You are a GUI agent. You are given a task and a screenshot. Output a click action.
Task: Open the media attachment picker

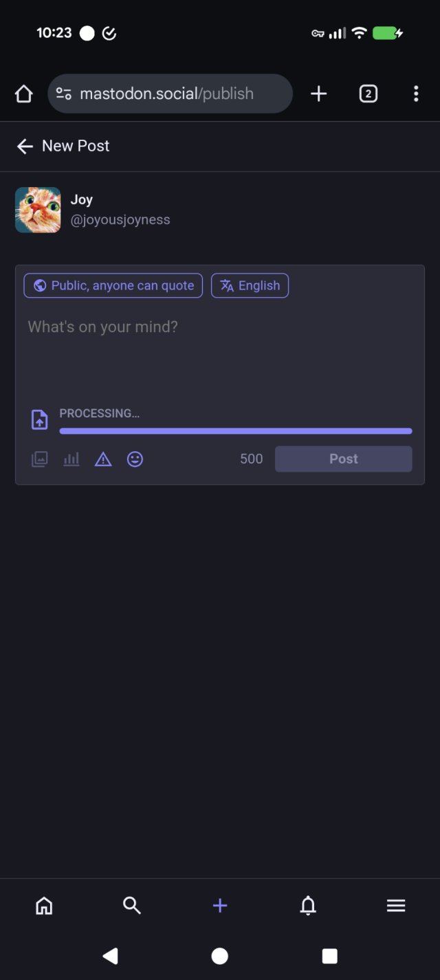point(39,459)
